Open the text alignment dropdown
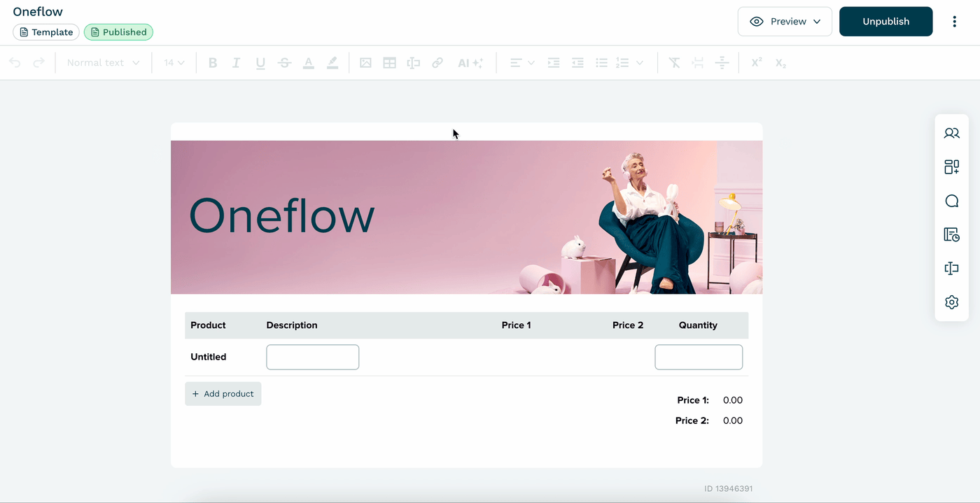The width and height of the screenshot is (980, 503). 522,63
